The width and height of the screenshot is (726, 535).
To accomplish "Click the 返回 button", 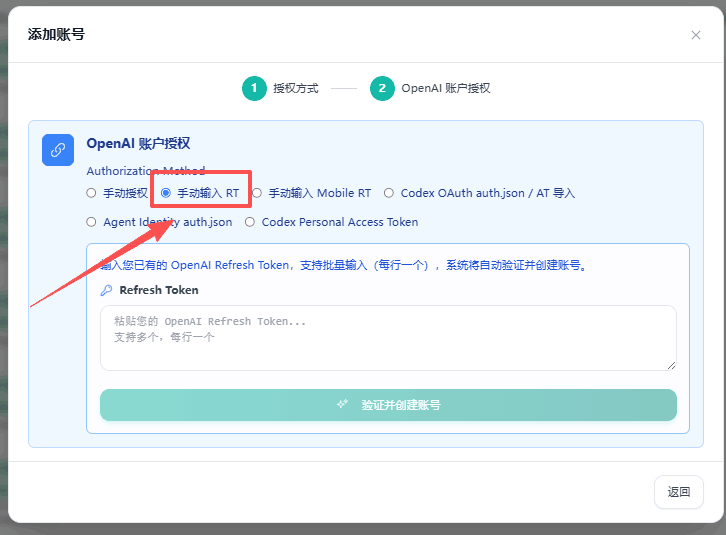I will [679, 492].
